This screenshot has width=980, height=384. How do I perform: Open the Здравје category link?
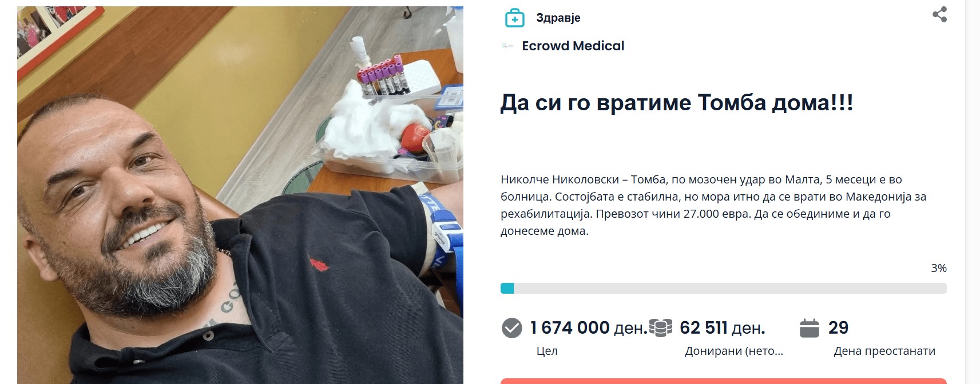tap(558, 18)
